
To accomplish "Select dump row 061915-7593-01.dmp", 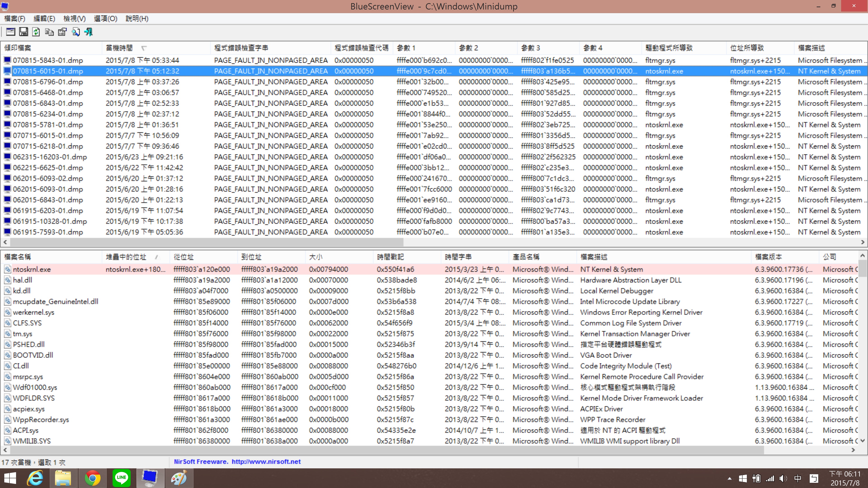I will click(x=434, y=232).
